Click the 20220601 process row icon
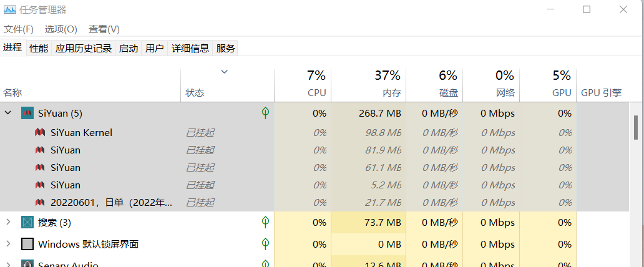The image size is (644, 267). [x=40, y=203]
